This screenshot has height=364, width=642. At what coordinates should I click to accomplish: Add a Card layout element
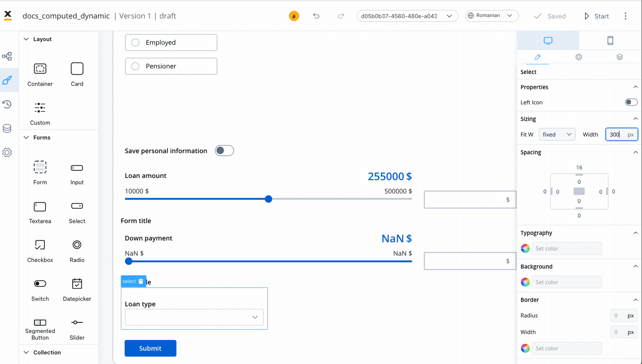tap(77, 75)
